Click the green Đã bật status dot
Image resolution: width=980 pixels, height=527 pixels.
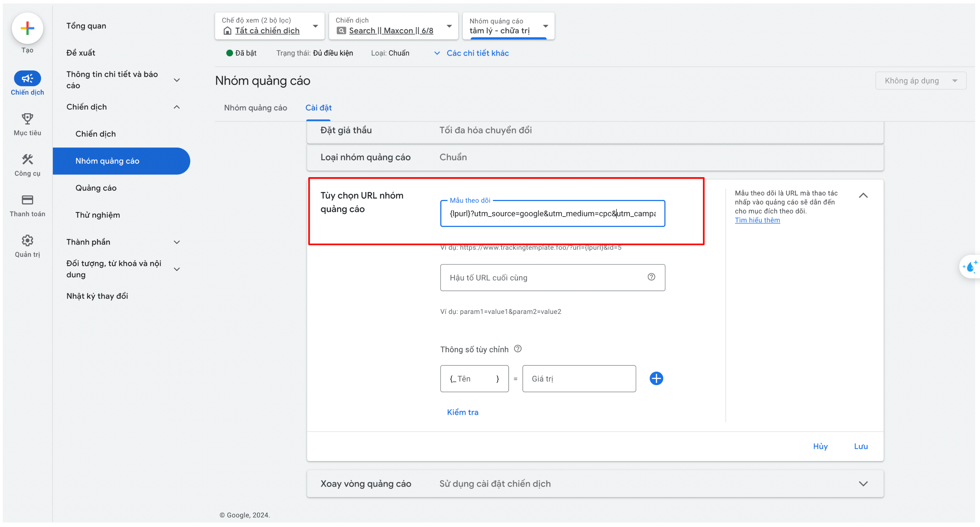[229, 53]
